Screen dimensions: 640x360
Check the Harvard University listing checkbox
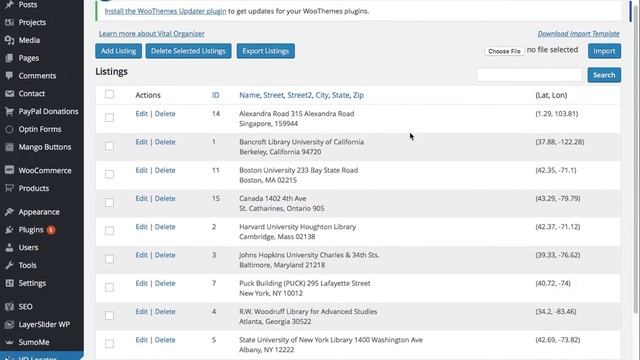click(x=109, y=231)
